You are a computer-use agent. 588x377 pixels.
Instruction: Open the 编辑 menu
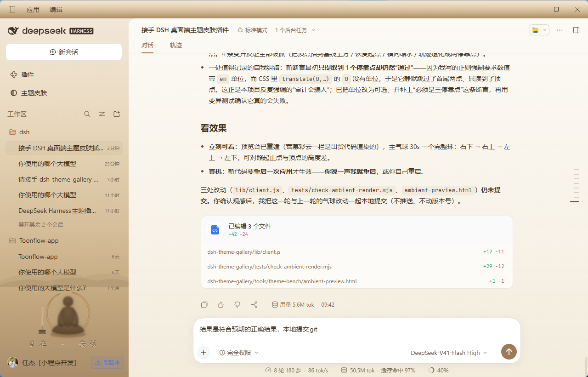click(56, 9)
